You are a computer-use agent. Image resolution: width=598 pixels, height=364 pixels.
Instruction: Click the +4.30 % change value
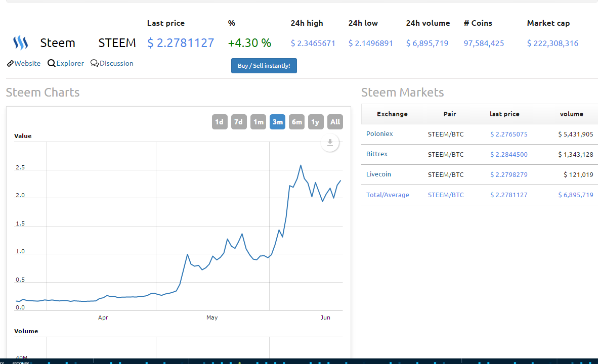click(x=249, y=42)
